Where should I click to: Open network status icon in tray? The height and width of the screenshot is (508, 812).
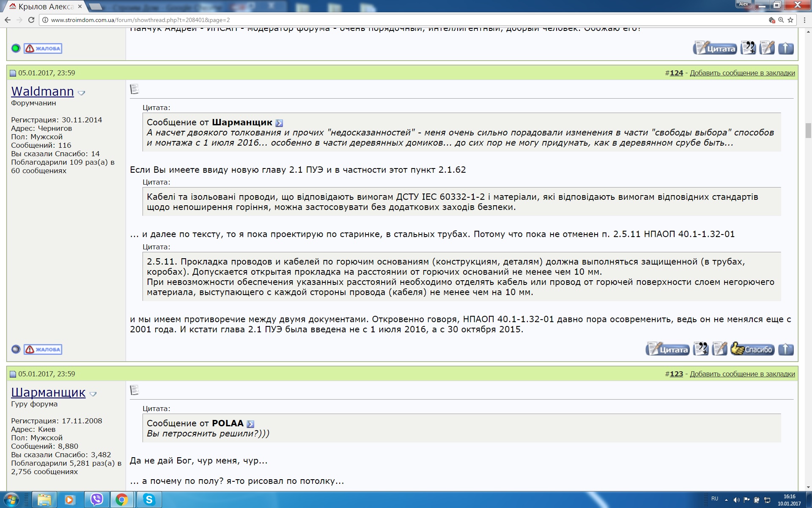click(x=767, y=500)
